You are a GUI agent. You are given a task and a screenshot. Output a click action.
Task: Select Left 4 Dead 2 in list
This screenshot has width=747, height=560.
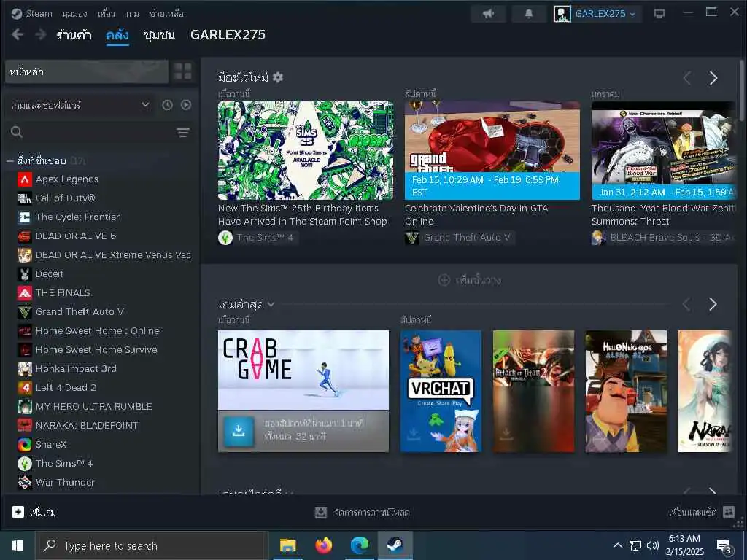[x=66, y=388]
